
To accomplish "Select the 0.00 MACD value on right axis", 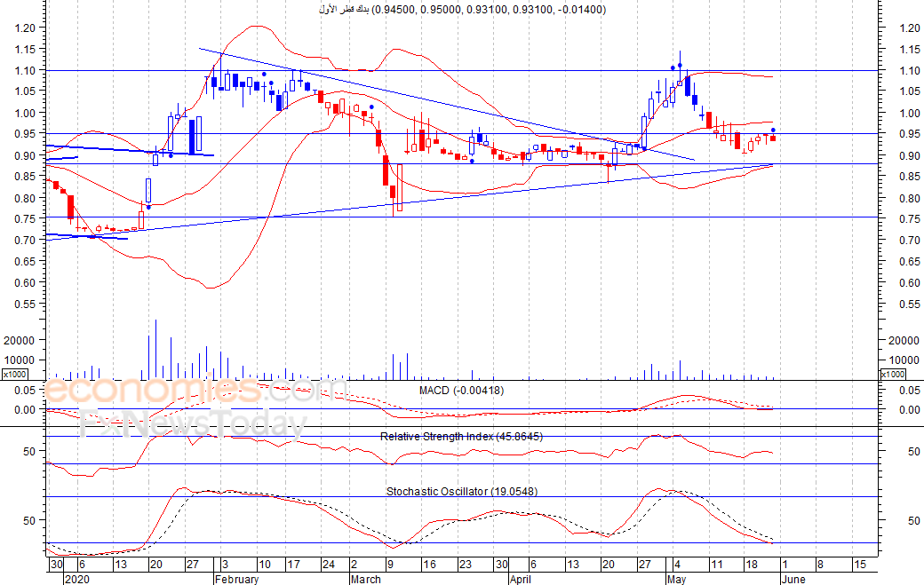I will [x=909, y=409].
